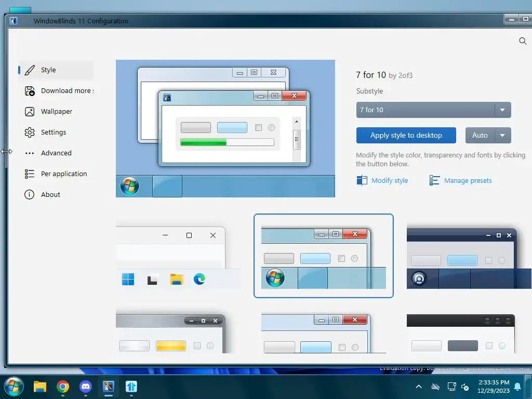Minimize the WindowBlinds Configuration window
Image resolution: width=532 pixels, height=399 pixels.
coord(512,19)
